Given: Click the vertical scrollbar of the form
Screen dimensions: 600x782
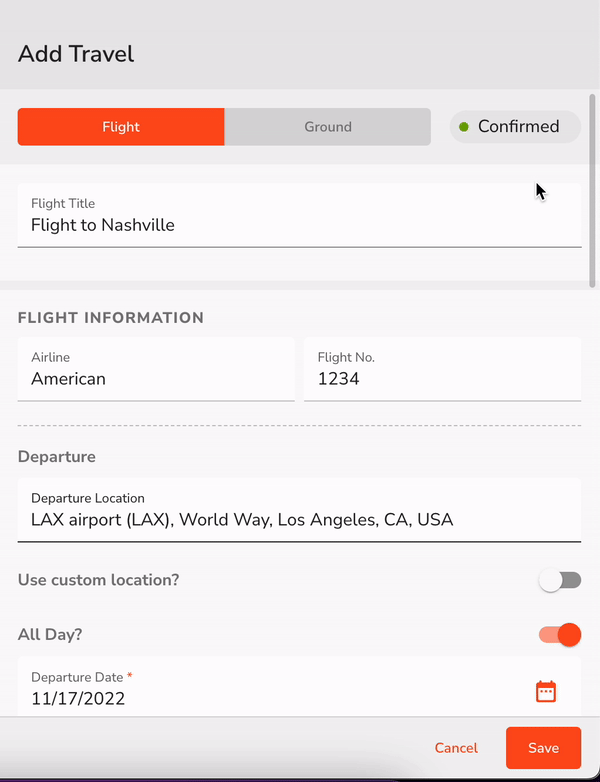Looking at the screenshot, I should click(592, 191).
